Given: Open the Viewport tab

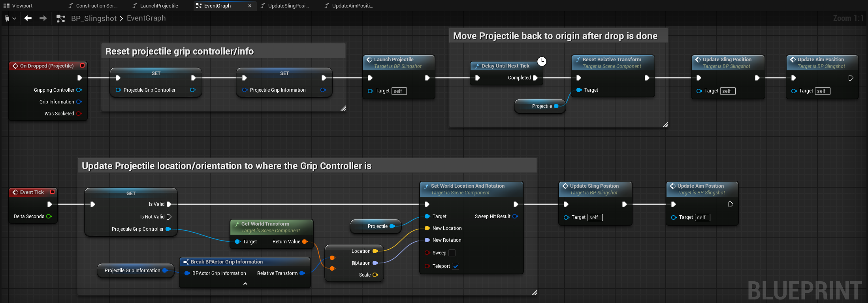Looking at the screenshot, I should (22, 6).
